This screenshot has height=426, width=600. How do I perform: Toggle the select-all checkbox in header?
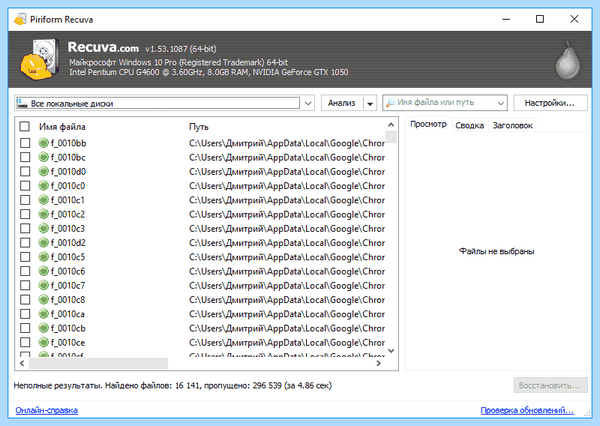click(24, 126)
